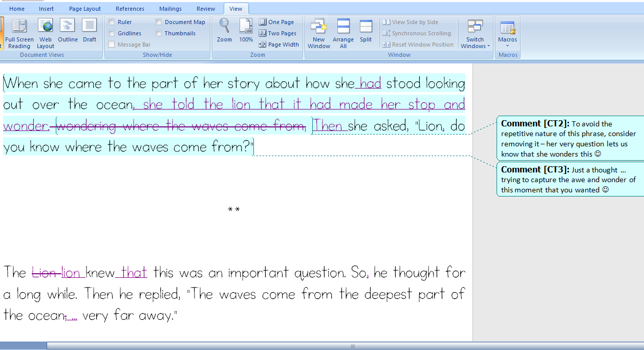Open the Macros dropdown
The width and height of the screenshot is (644, 350).
coord(507,33)
